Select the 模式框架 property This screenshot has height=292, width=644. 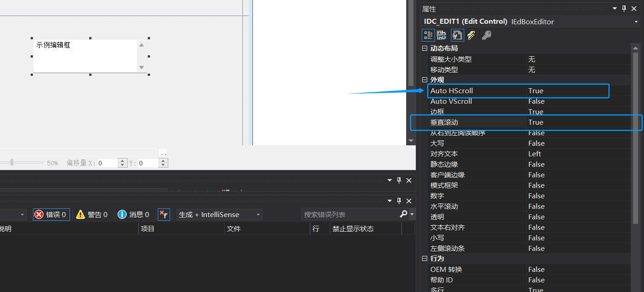tap(529, 185)
